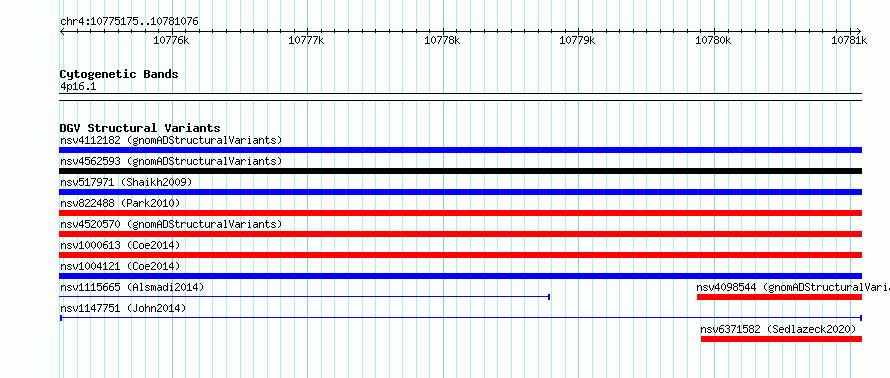Select the nsv1115665 thin blue line
The image size is (890, 378).
tap(305, 297)
